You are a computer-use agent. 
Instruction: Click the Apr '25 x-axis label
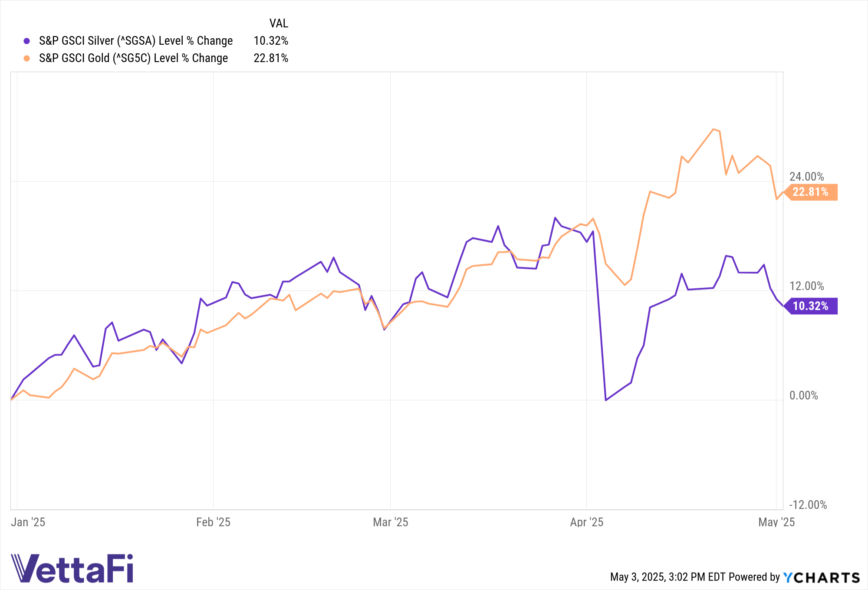pos(587,522)
